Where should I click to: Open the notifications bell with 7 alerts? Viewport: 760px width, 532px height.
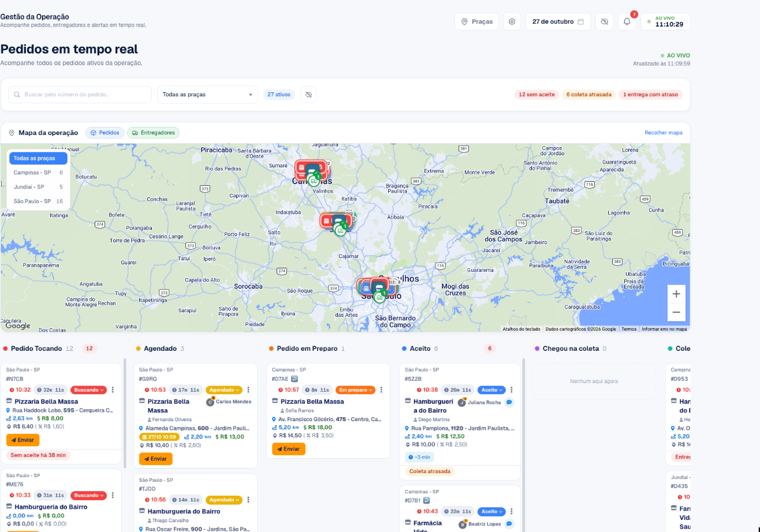tap(627, 21)
